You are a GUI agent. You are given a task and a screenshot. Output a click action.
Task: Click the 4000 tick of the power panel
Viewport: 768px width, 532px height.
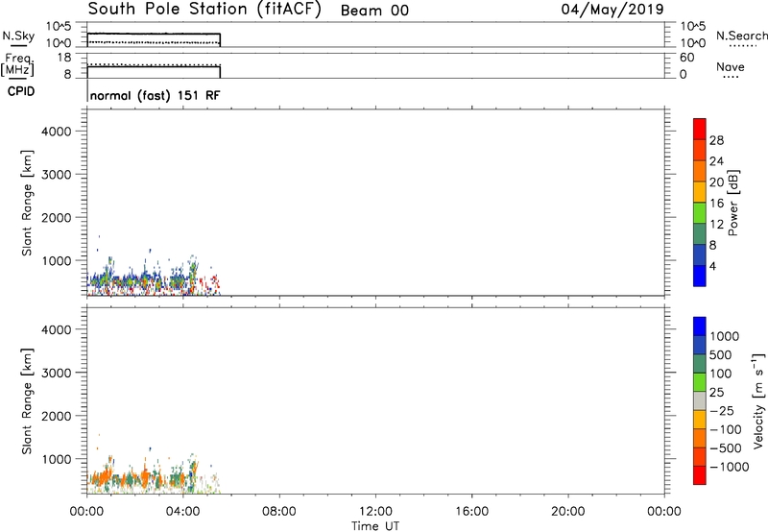[x=56, y=132]
